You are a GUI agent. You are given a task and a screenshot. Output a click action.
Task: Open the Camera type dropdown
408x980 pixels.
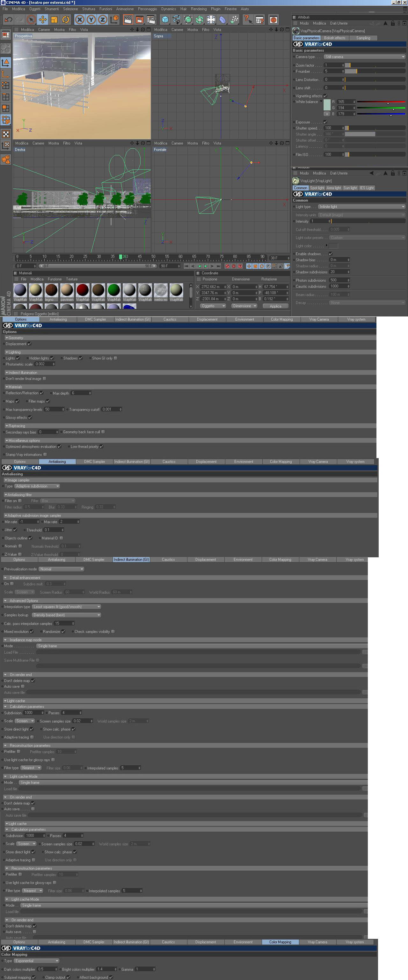point(365,57)
